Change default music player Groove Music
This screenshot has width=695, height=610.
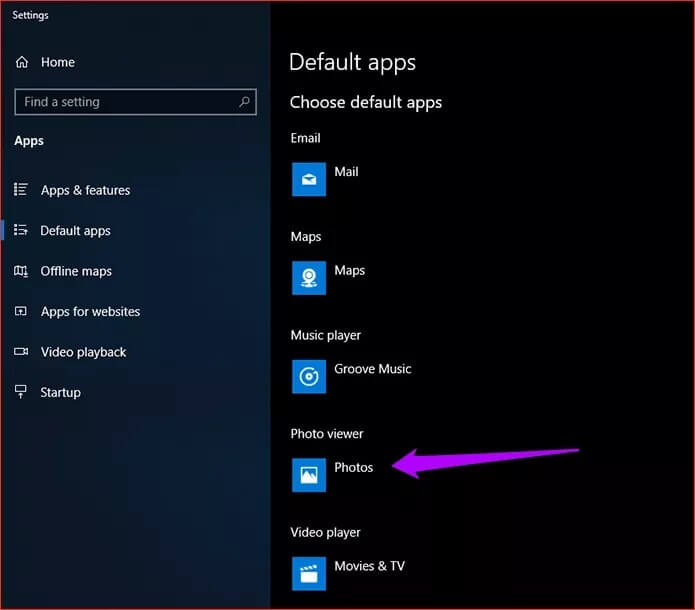pyautogui.click(x=373, y=369)
